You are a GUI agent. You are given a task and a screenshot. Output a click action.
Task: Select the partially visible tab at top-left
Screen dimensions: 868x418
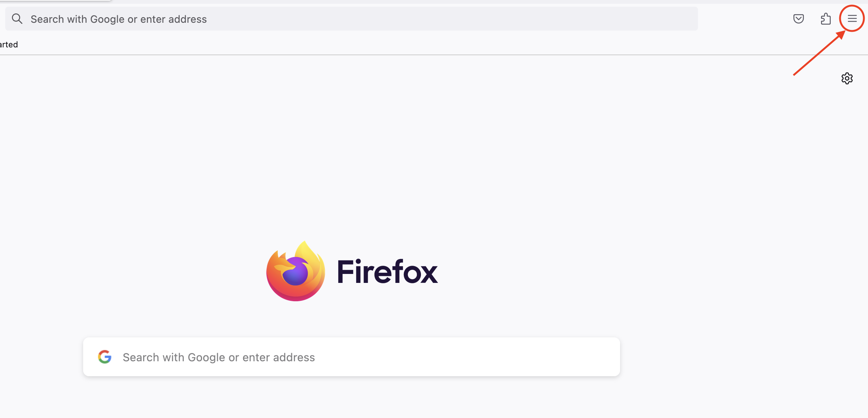55,1
